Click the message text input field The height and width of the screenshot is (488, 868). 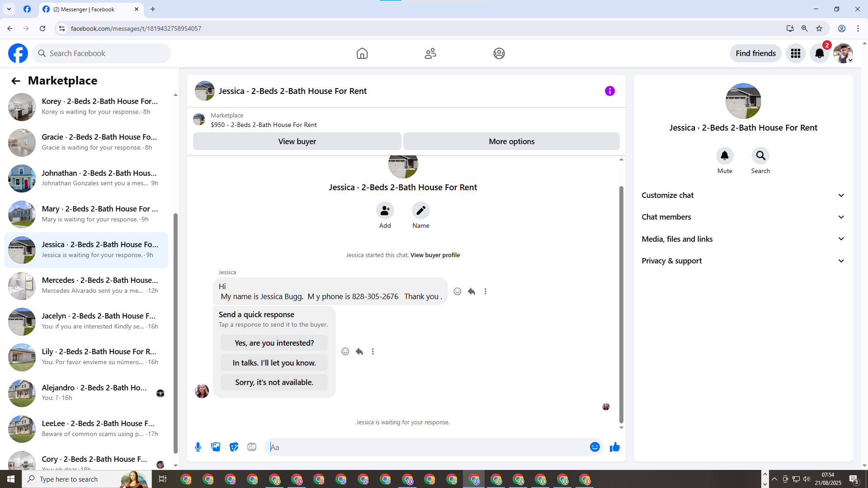tap(425, 447)
